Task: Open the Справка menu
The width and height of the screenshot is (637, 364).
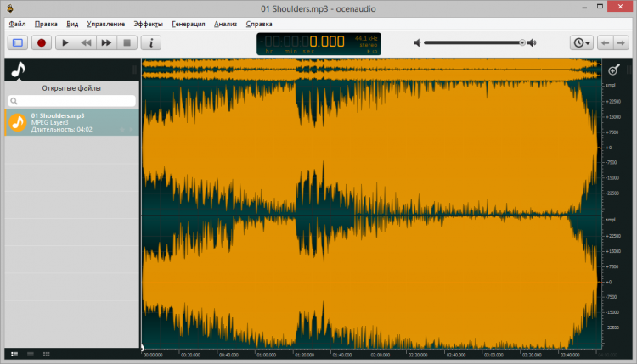Action: pos(259,24)
